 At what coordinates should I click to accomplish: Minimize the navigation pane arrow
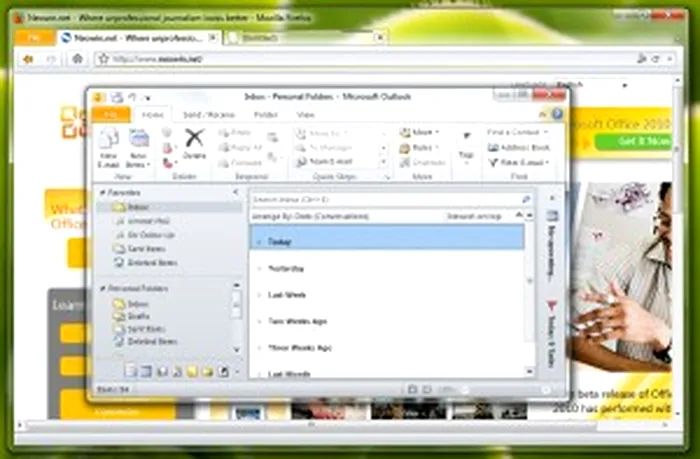click(235, 192)
